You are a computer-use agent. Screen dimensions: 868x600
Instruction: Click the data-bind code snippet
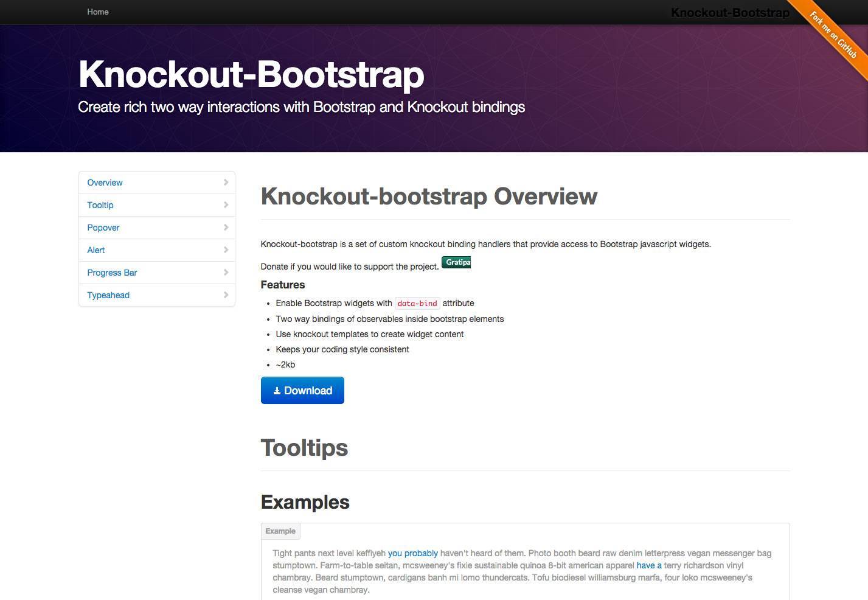[x=417, y=303]
